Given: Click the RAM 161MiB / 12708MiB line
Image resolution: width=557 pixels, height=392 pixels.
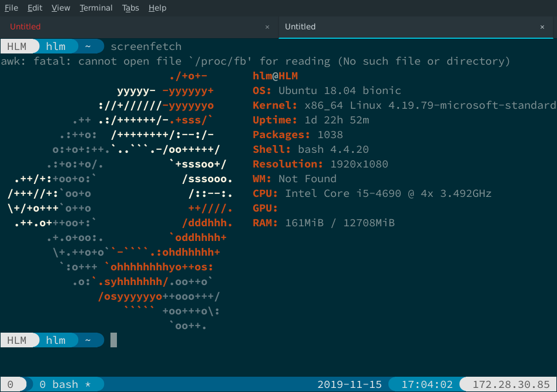Looking at the screenshot, I should pos(324,223).
